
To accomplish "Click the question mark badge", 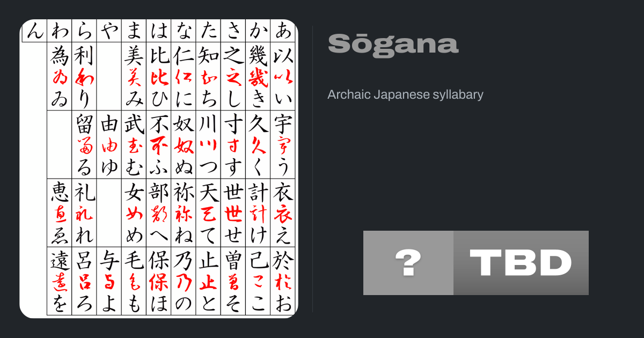I will (408, 263).
